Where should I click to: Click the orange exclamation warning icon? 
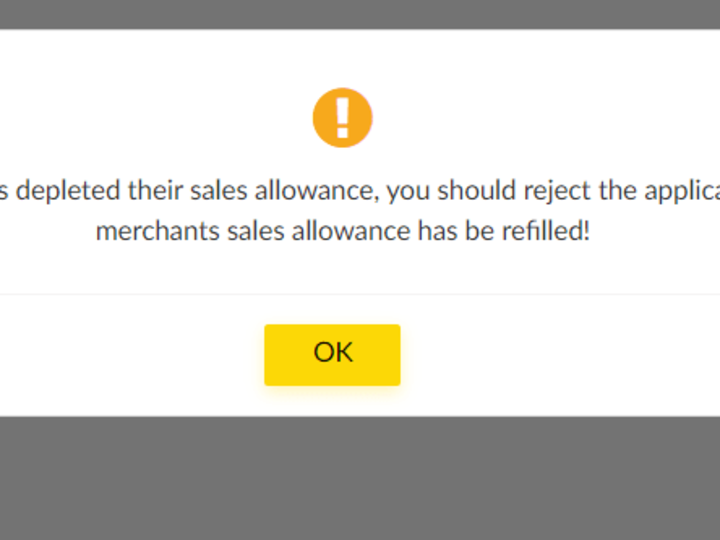[343, 118]
